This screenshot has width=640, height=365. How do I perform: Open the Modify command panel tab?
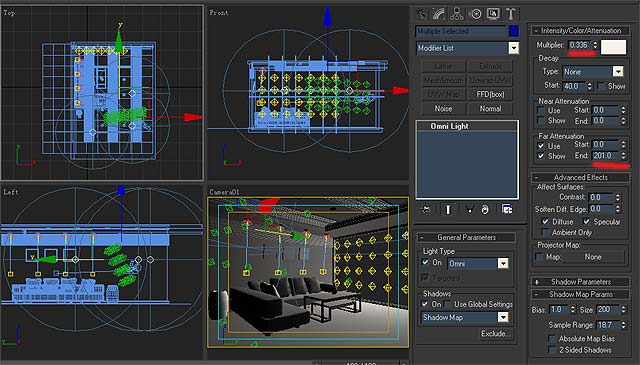(438, 14)
